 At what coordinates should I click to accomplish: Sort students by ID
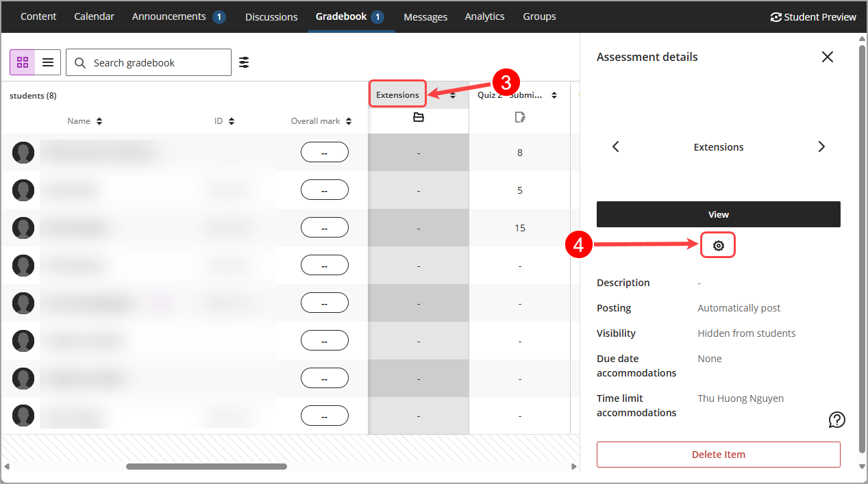232,121
